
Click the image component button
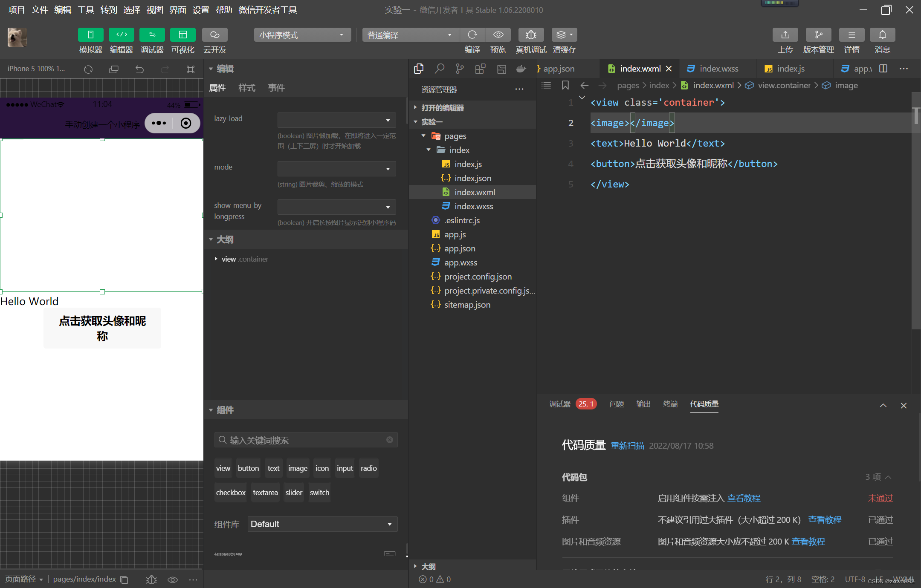[x=298, y=468]
